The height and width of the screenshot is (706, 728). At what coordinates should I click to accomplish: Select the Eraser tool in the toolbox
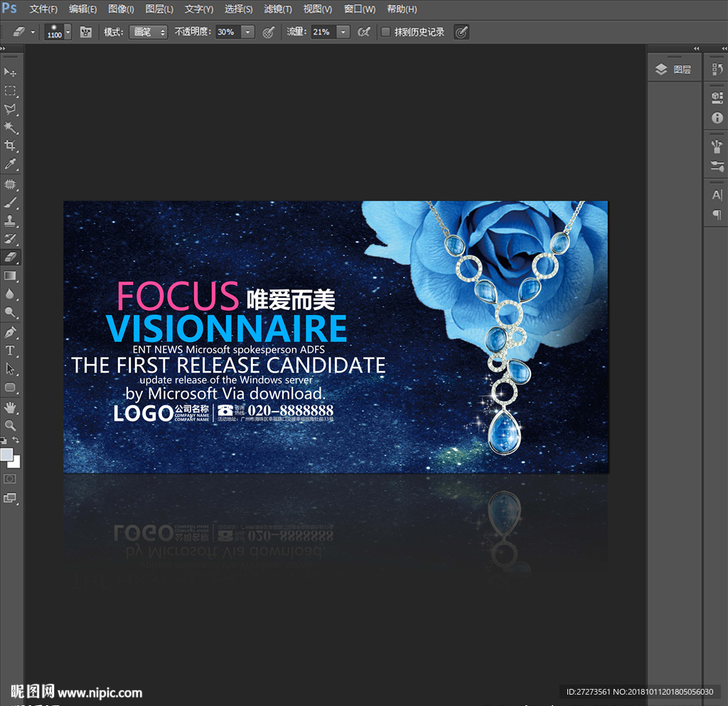10,257
